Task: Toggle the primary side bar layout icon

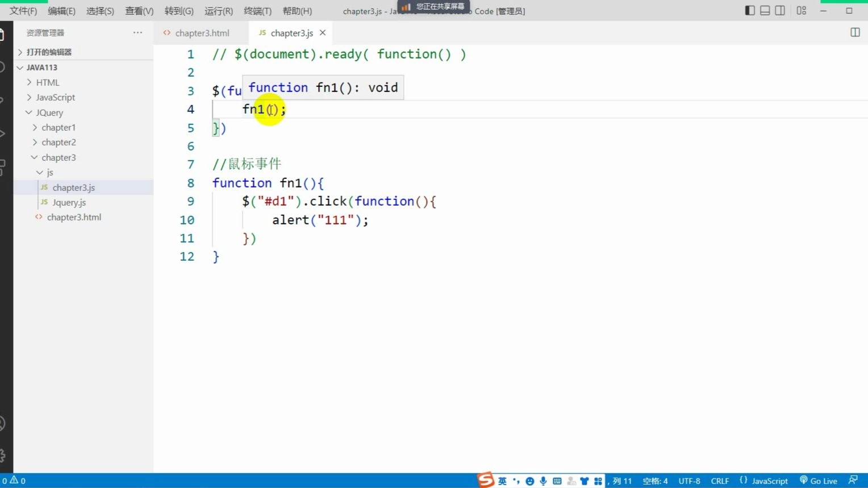Action: (750, 11)
